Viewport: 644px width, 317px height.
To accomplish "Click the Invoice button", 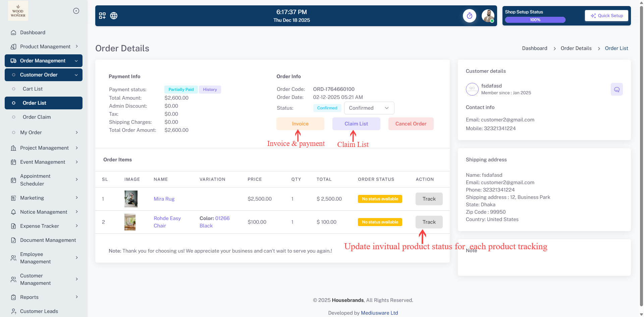I will point(300,124).
